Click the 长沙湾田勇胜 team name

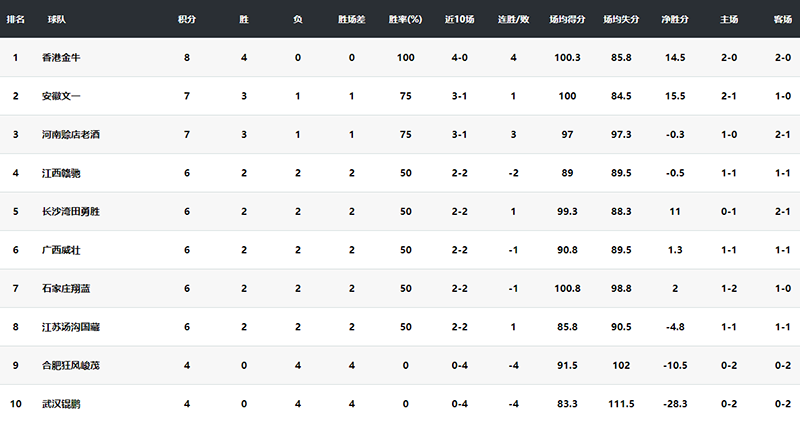point(71,211)
